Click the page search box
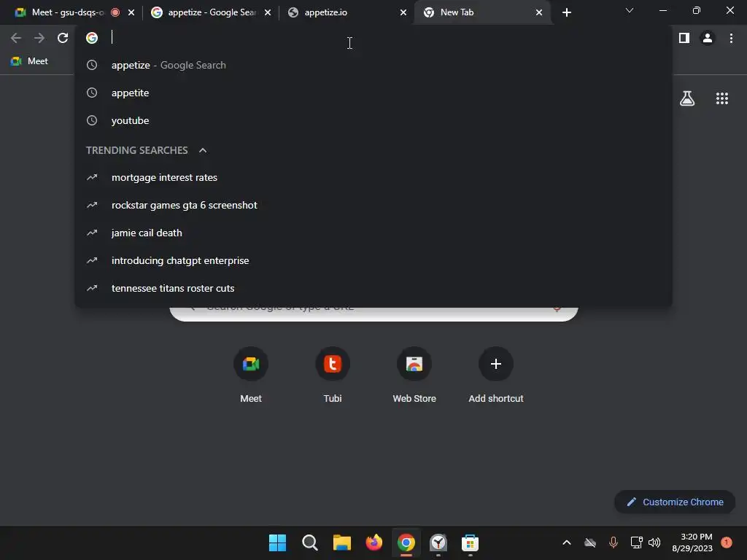This screenshot has width=747, height=560. pyautogui.click(x=374, y=314)
